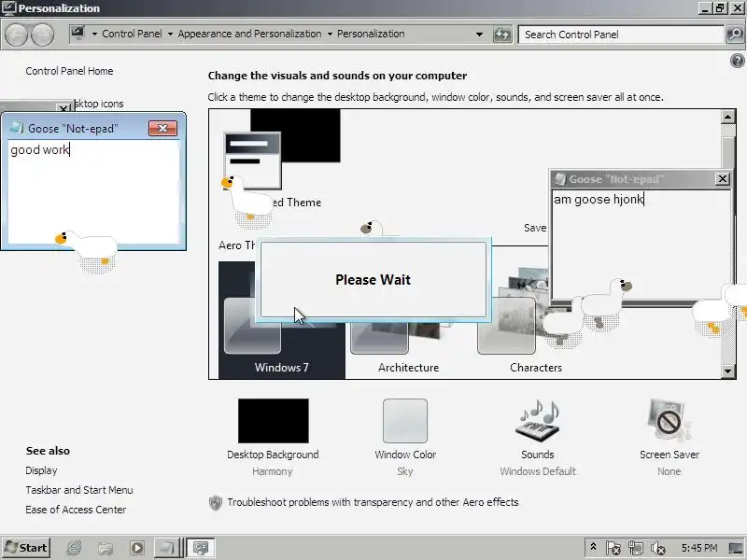Open the Desktop Background black swatch
Viewport: 747px width, 560px height.
(x=274, y=421)
